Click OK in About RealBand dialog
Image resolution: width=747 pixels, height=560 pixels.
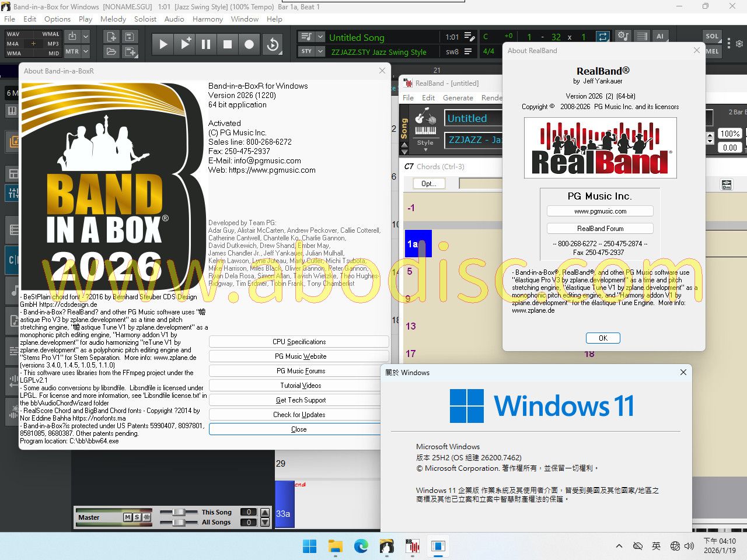(603, 338)
